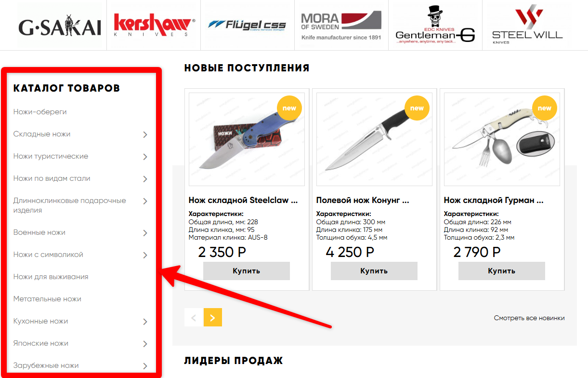
Task: Buy the Steelclaw folding knife
Action: click(247, 271)
